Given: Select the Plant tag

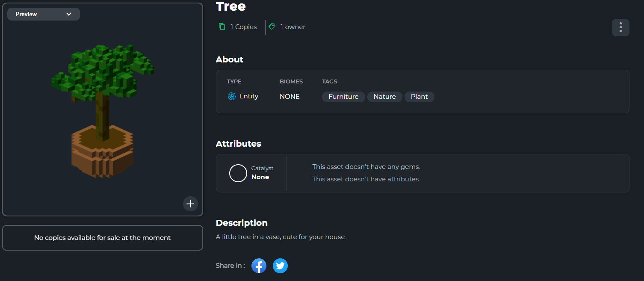Looking at the screenshot, I should tap(419, 97).
